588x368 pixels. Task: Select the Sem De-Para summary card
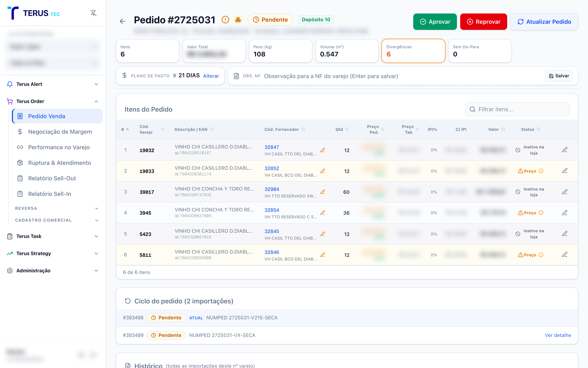tap(480, 51)
